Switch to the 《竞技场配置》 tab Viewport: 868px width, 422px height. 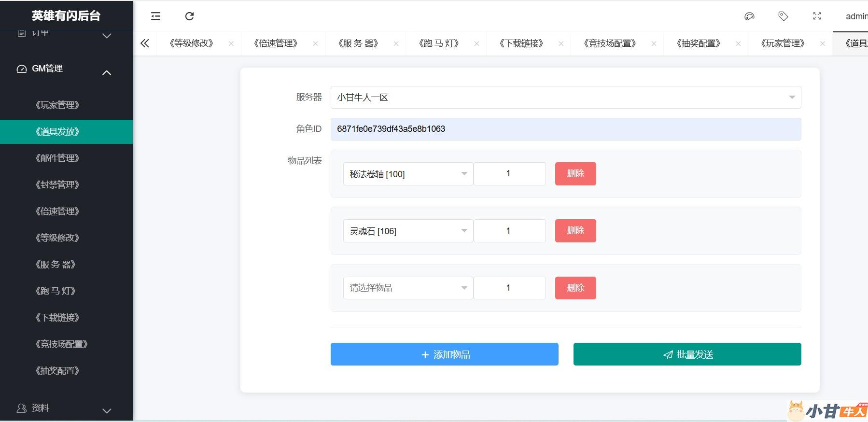(610, 43)
